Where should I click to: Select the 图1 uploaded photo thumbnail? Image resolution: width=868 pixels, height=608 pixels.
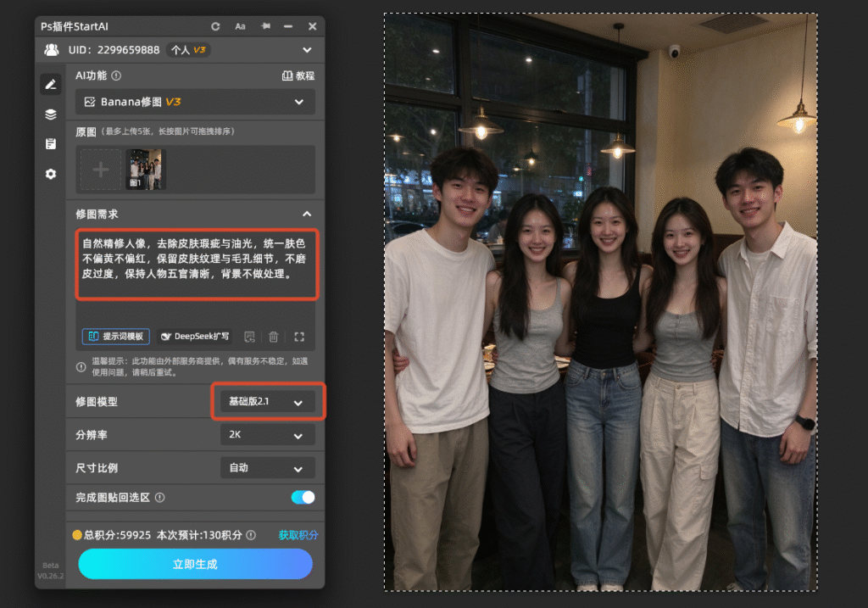tap(146, 170)
